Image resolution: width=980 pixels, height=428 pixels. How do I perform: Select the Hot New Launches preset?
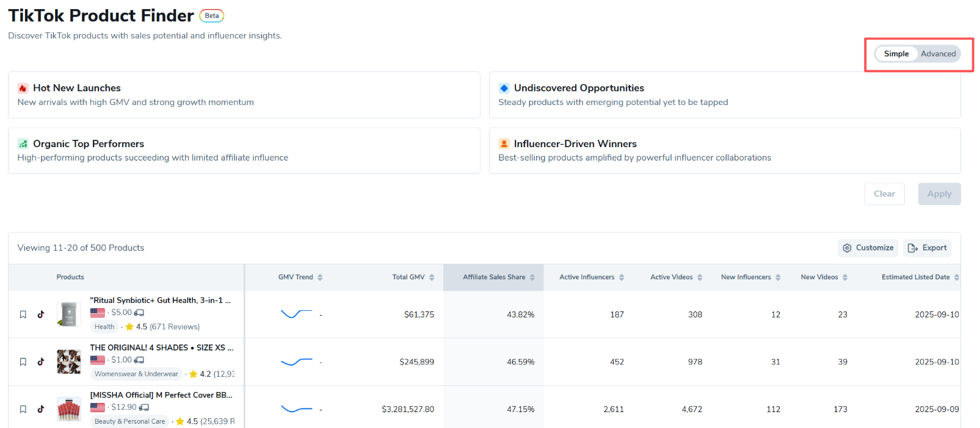tap(244, 95)
